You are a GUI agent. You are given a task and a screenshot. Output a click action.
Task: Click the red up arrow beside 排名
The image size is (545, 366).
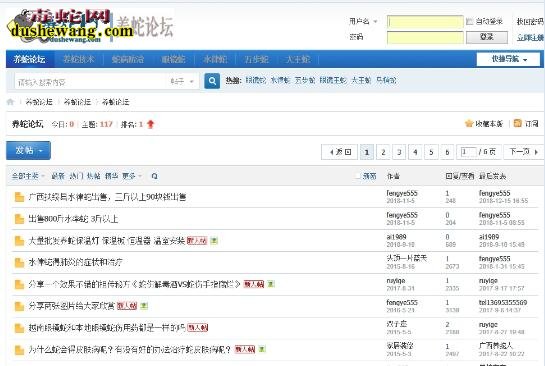point(151,124)
